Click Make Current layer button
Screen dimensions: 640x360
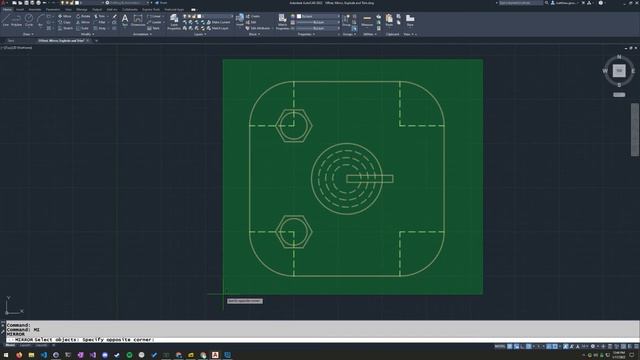(219, 22)
